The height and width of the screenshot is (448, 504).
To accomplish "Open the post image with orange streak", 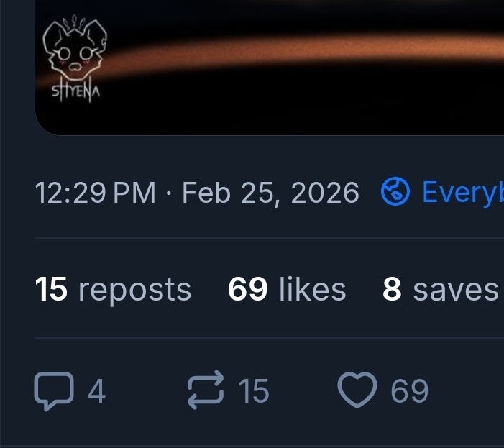I will [288, 65].
